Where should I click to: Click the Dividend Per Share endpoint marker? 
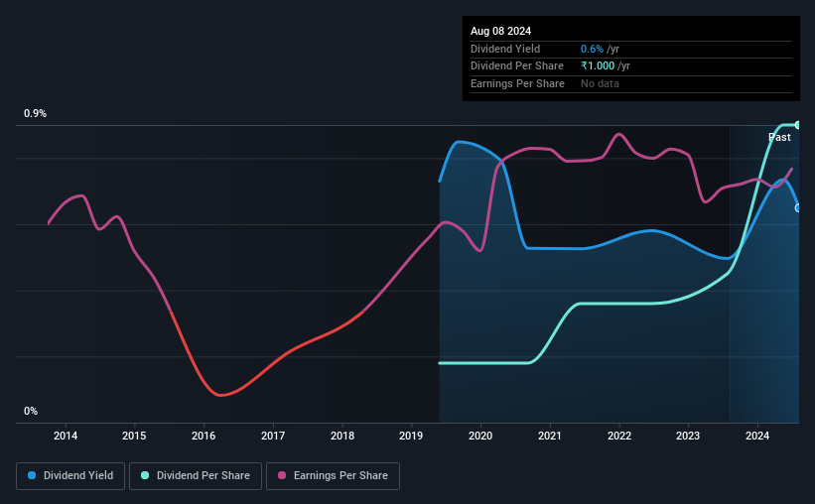tap(798, 125)
